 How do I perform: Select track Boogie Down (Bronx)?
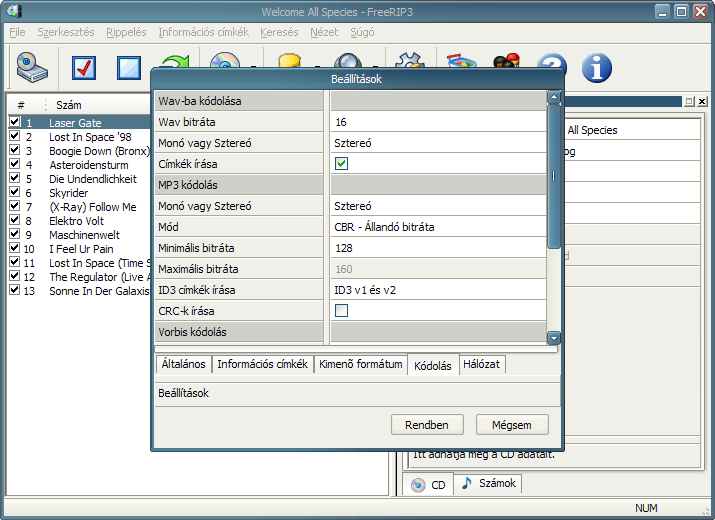(x=99, y=151)
